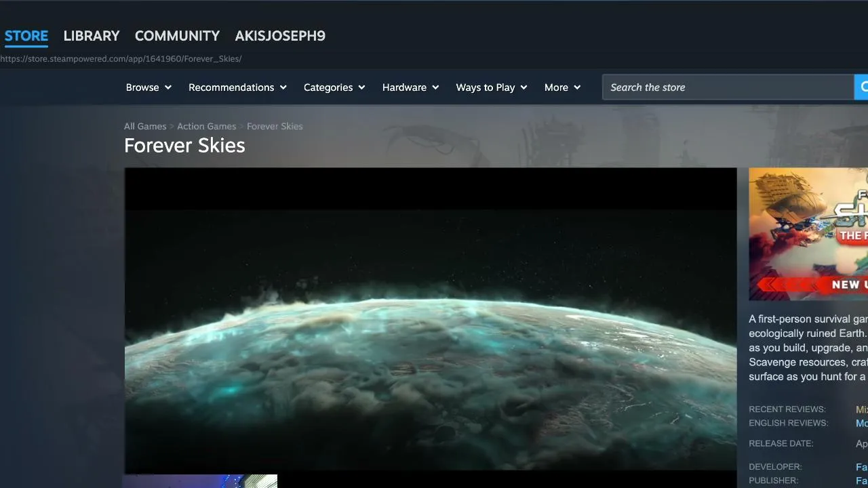
Task: Open the More dropdown menu
Action: [x=562, y=87]
